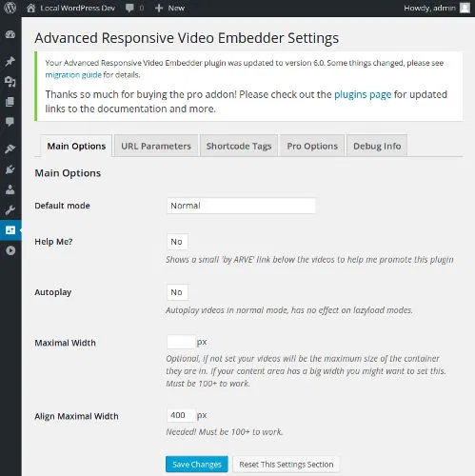475x476 pixels.
Task: Focus the Maximal Width input field
Action: [x=181, y=342]
